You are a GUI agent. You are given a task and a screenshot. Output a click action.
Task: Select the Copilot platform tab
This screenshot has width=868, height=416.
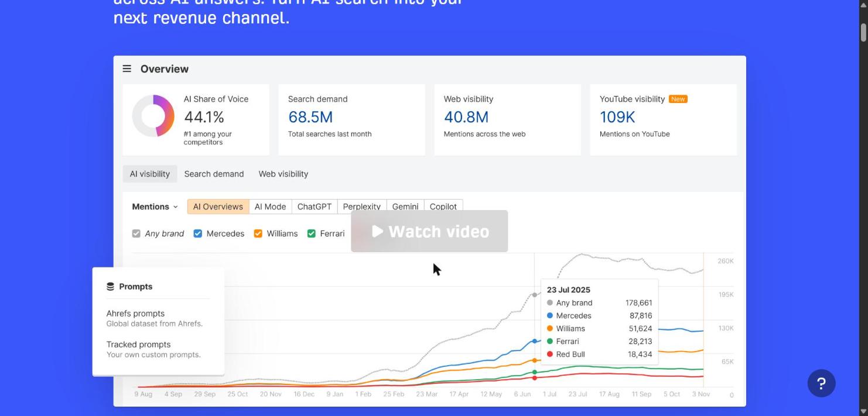[x=443, y=205]
